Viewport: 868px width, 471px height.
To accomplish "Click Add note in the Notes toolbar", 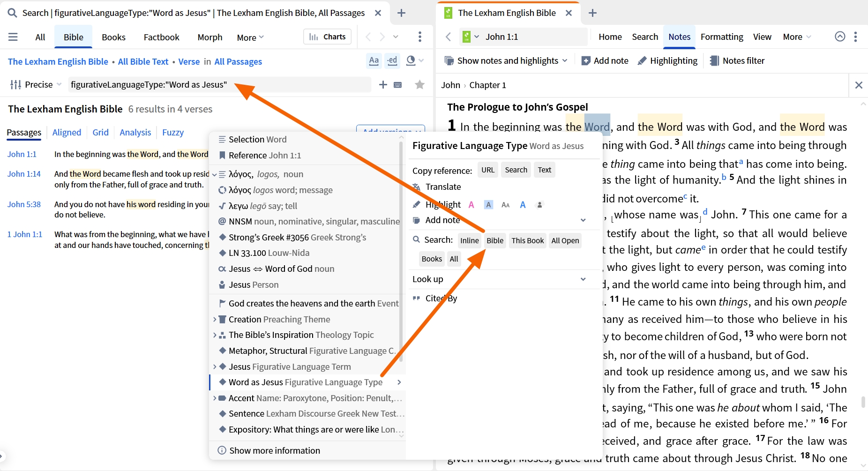I will (605, 60).
